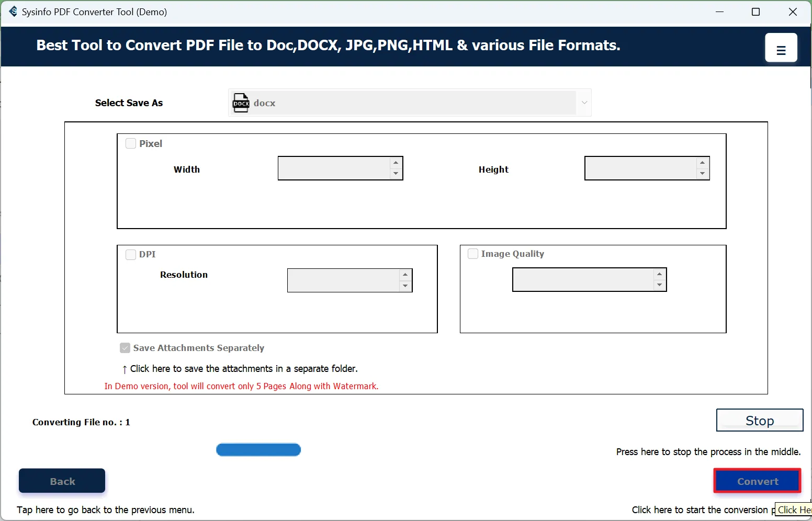Image resolution: width=812 pixels, height=521 pixels.
Task: Decrease the Width spinner value
Action: coord(396,174)
